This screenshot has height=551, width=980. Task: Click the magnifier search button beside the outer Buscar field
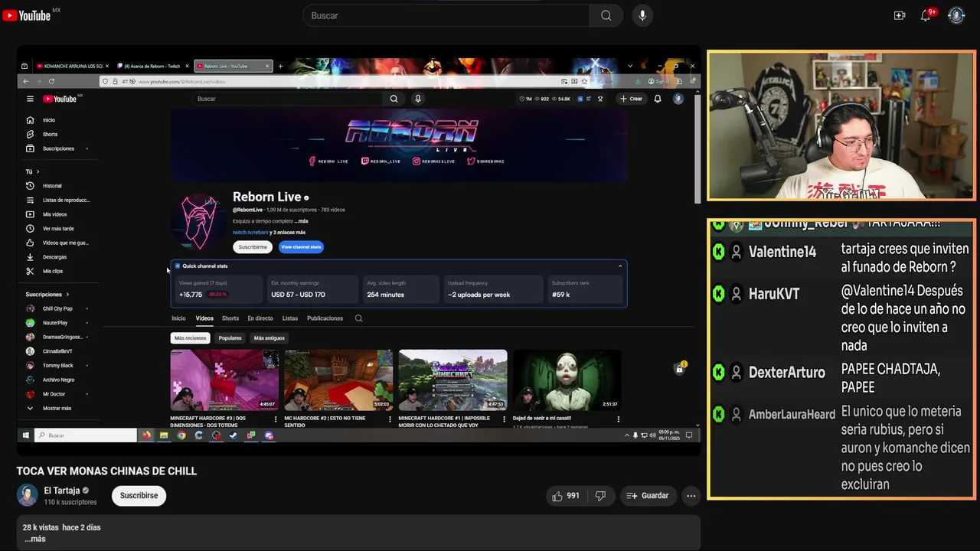pyautogui.click(x=606, y=15)
